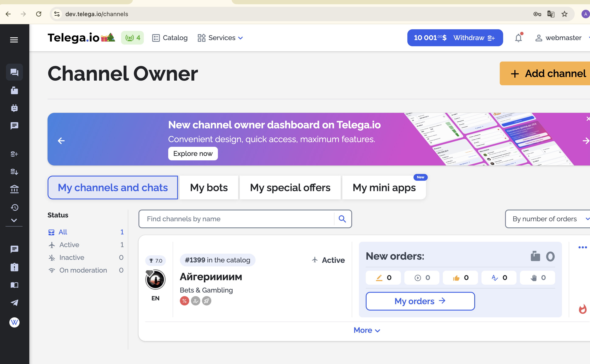Filter status by Active

(x=86, y=245)
